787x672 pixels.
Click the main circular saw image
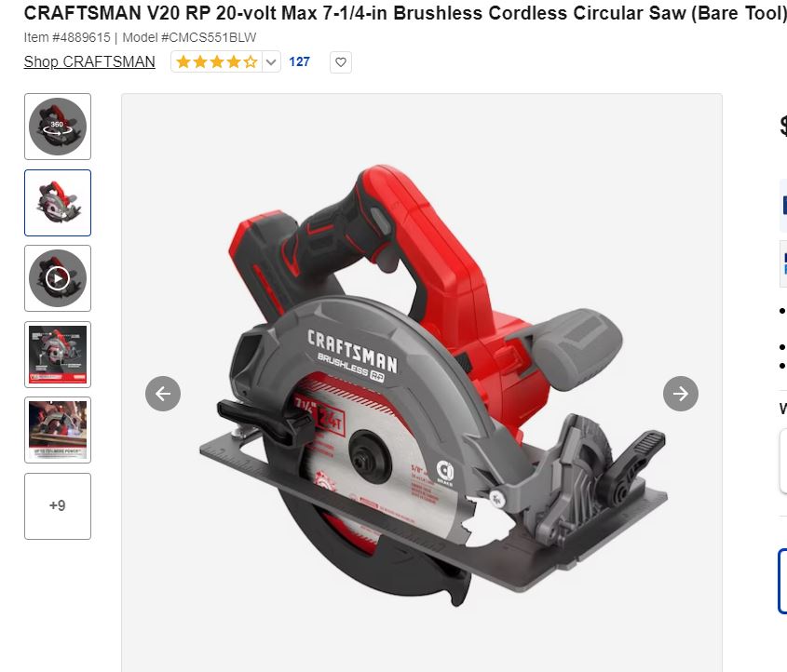(422, 383)
